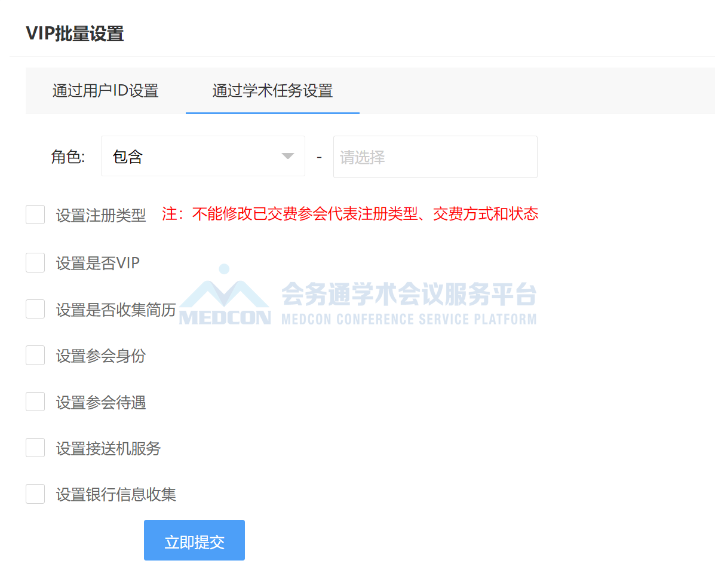Toggle the 设置参会身份 checkbox
Screen dimensions: 715x588
click(35, 356)
